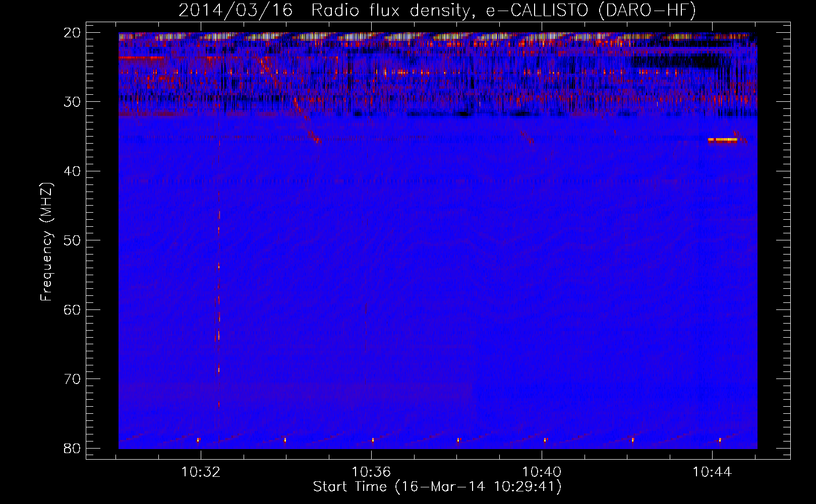816x504 pixels.
Task: Click the 10:36 time tick label
Action: [x=371, y=472]
